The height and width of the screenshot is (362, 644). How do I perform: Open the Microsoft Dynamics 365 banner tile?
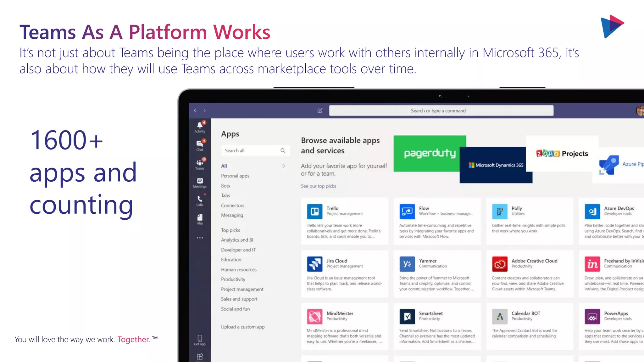(496, 165)
